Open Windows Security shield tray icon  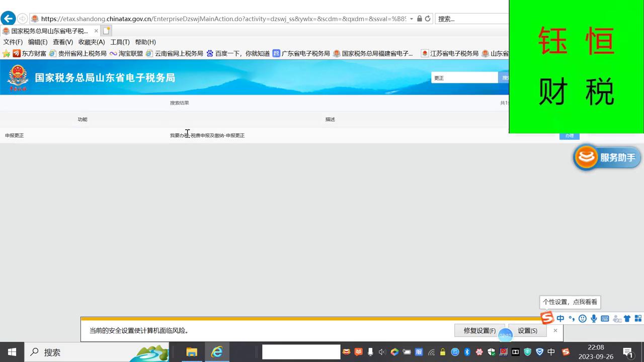coord(491,352)
